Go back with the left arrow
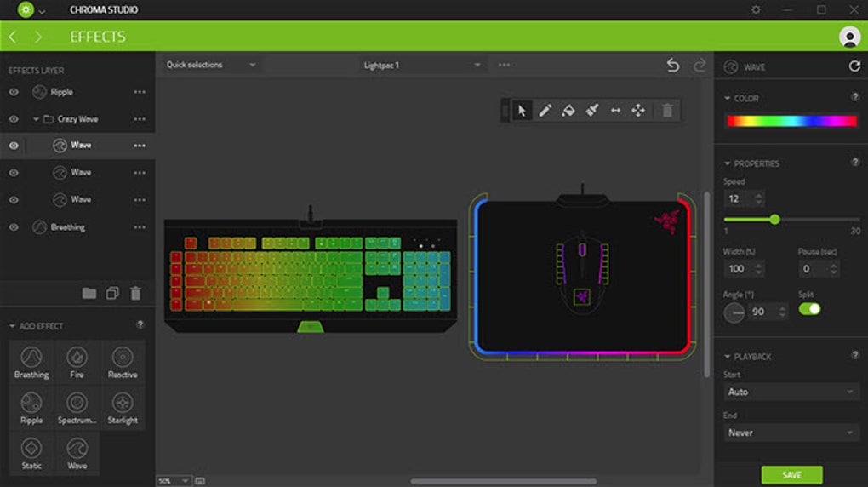The image size is (868, 487). (12, 37)
